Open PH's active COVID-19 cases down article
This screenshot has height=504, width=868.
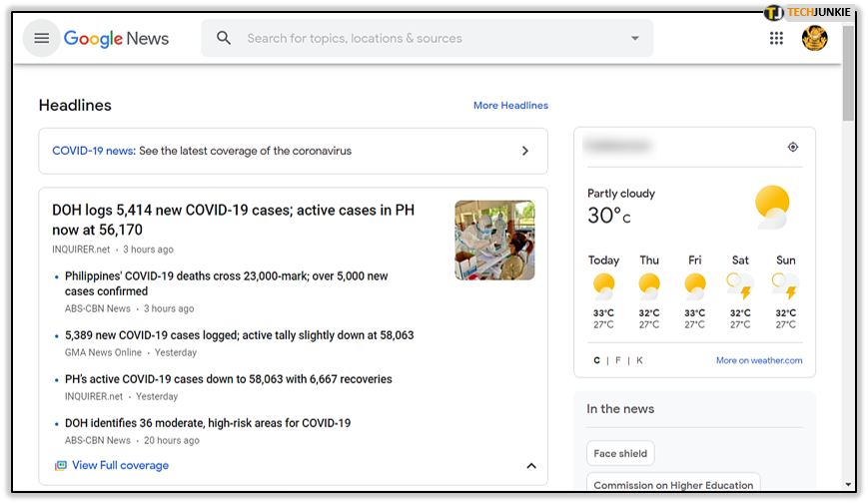point(228,379)
